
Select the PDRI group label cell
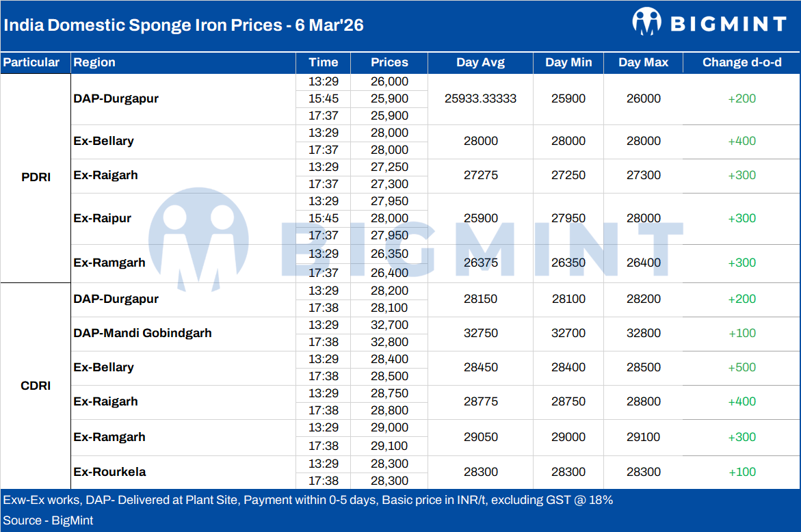tap(36, 178)
